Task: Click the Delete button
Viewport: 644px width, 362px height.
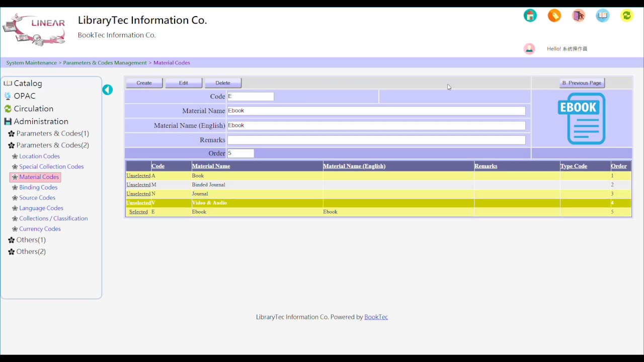Action: 223,83
